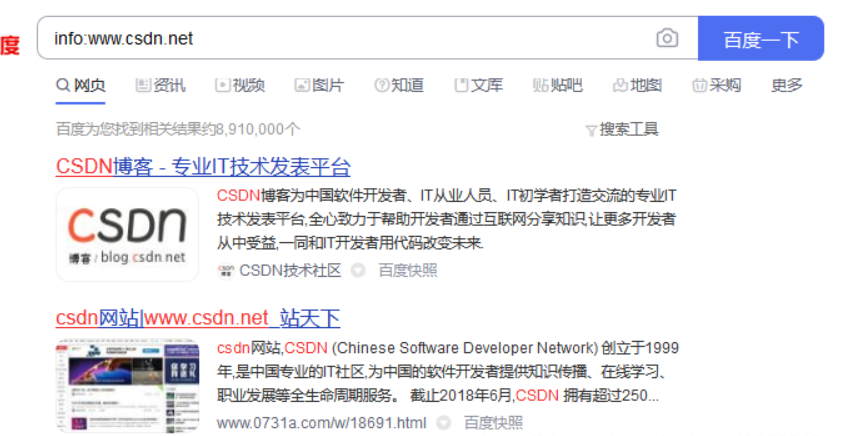This screenshot has width=860, height=436.
Task: Click the camera image search icon
Action: coord(667,38)
